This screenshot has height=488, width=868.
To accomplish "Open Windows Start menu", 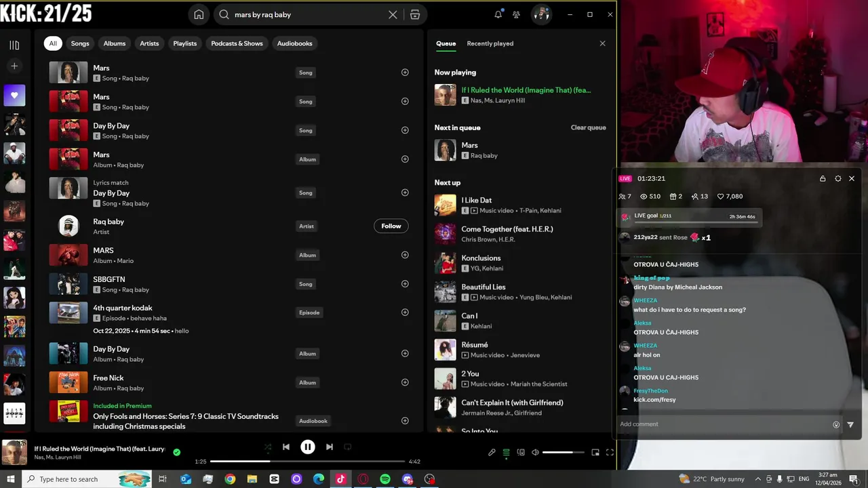I will point(12,479).
